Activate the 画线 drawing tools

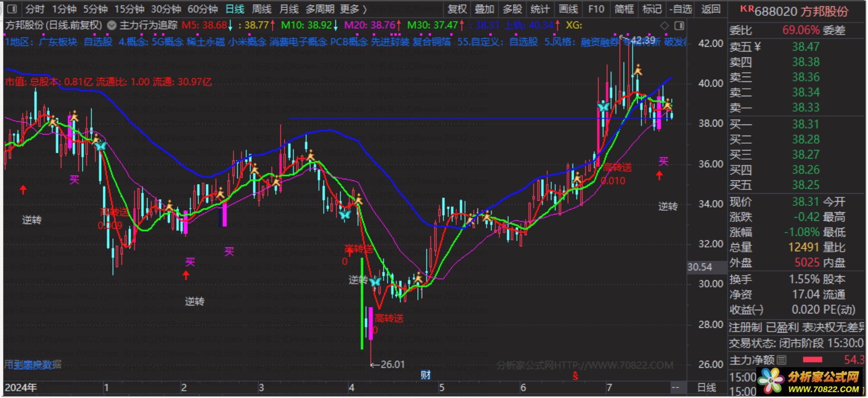568,9
